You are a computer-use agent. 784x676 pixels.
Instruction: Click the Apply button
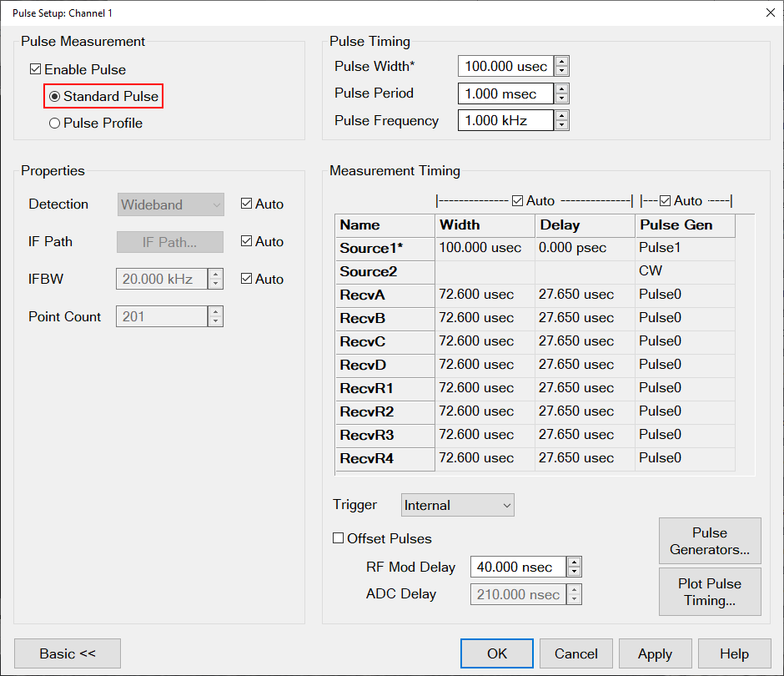pyautogui.click(x=655, y=653)
